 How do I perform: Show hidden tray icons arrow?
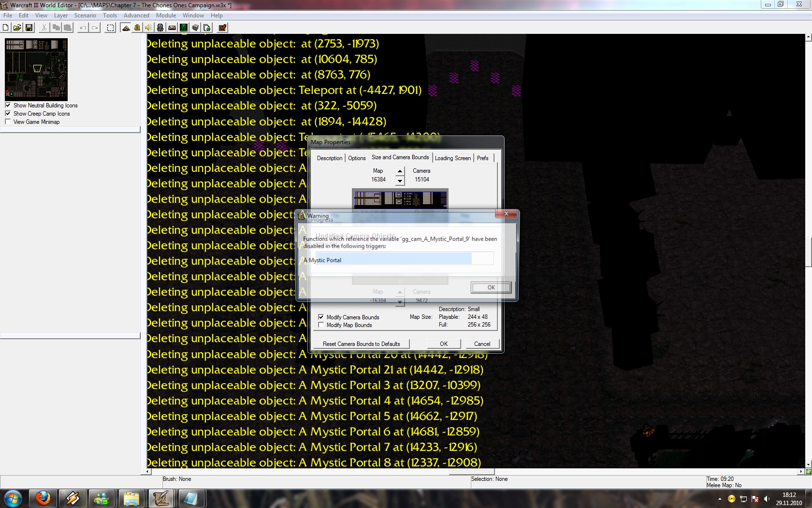pos(720,499)
